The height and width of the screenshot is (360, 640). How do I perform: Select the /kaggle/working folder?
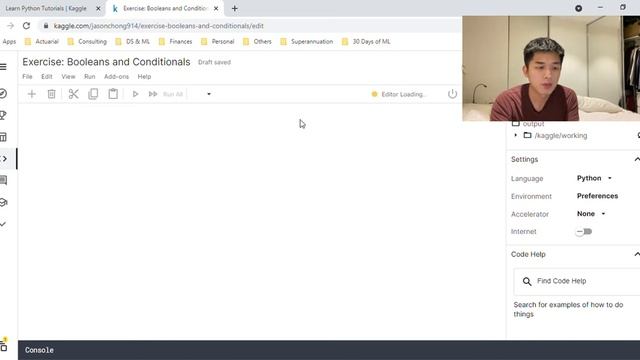coord(560,136)
